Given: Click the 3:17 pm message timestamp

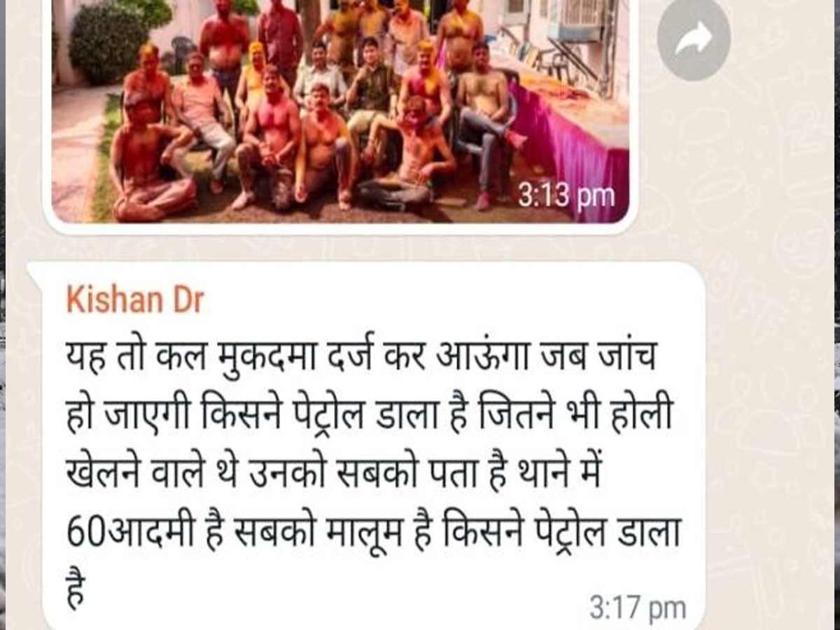Looking at the screenshot, I should tap(637, 608).
